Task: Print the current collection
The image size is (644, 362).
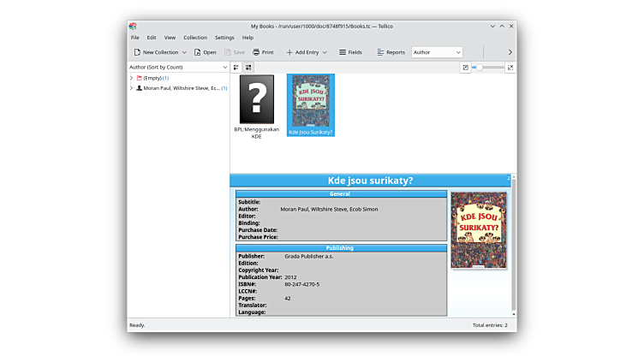Action: (x=263, y=52)
